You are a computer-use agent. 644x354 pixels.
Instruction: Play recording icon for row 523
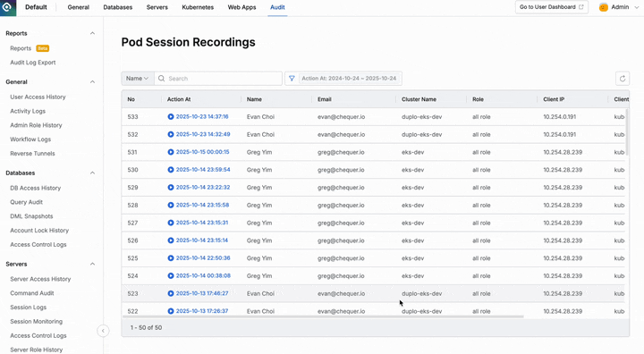point(171,293)
